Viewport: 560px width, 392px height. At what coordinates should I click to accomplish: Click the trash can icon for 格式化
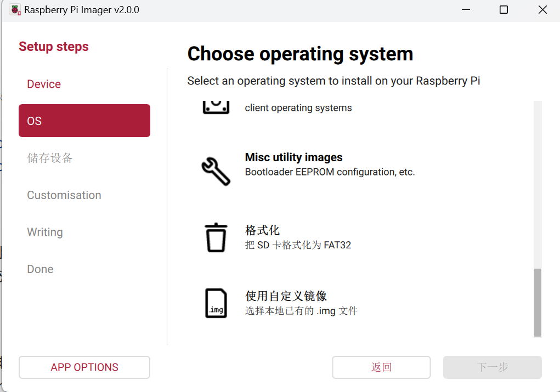(x=216, y=237)
